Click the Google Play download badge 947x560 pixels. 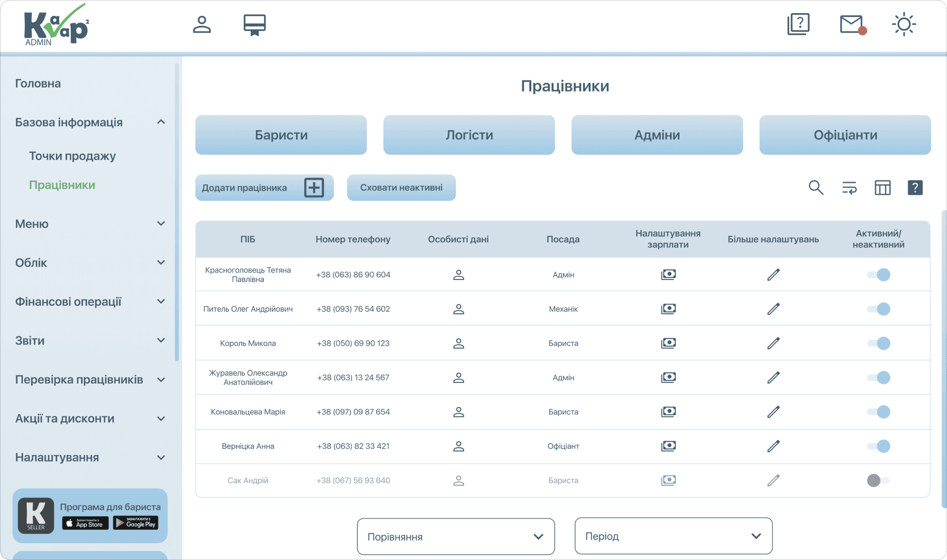pos(136,523)
